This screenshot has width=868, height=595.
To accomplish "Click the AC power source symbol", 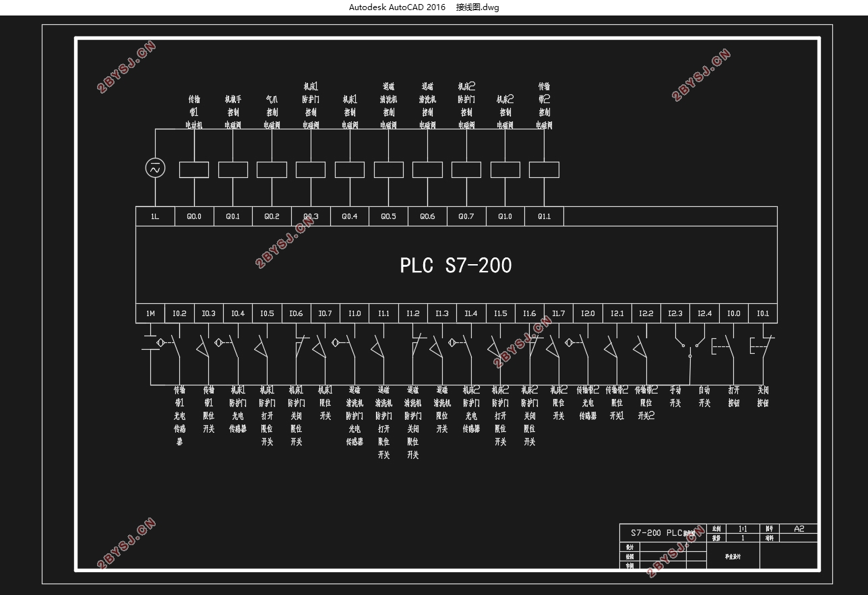I will pos(155,168).
